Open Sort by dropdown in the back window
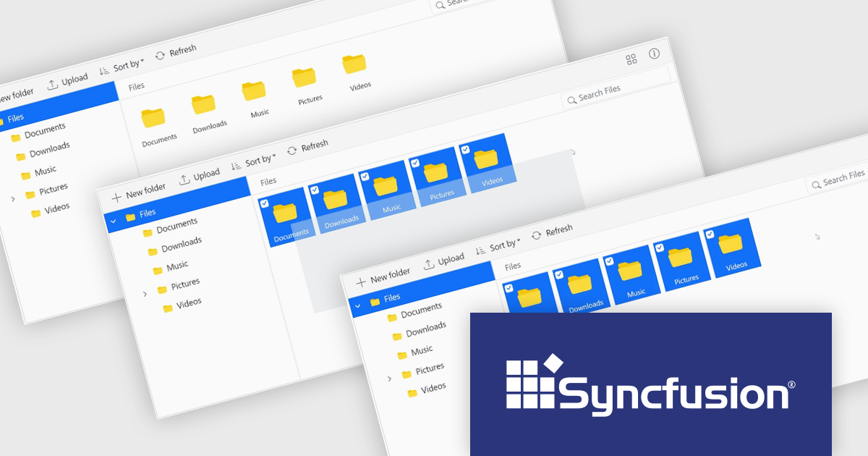The height and width of the screenshot is (456, 868). (122, 67)
